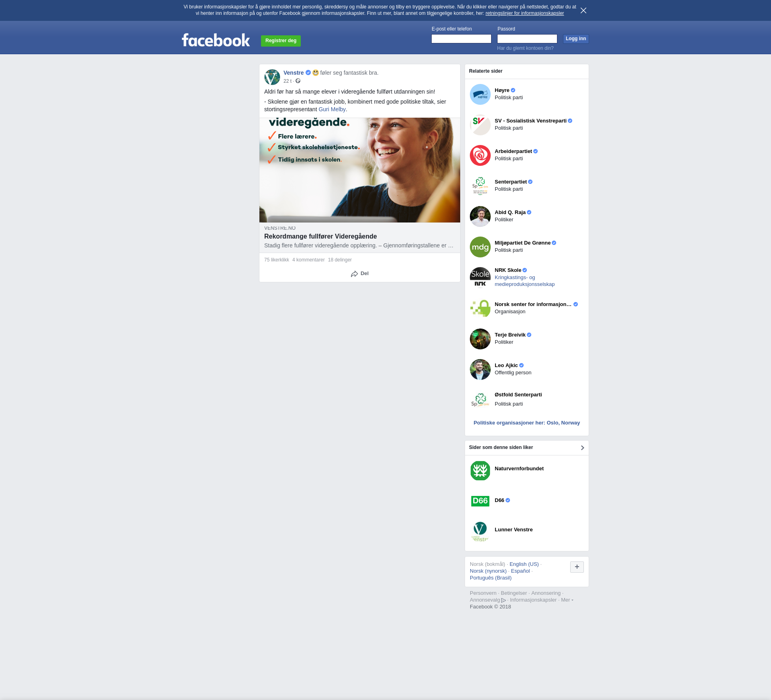Open 'Lunner Venstre' page name
This screenshot has height=700, width=771.
[514, 530]
